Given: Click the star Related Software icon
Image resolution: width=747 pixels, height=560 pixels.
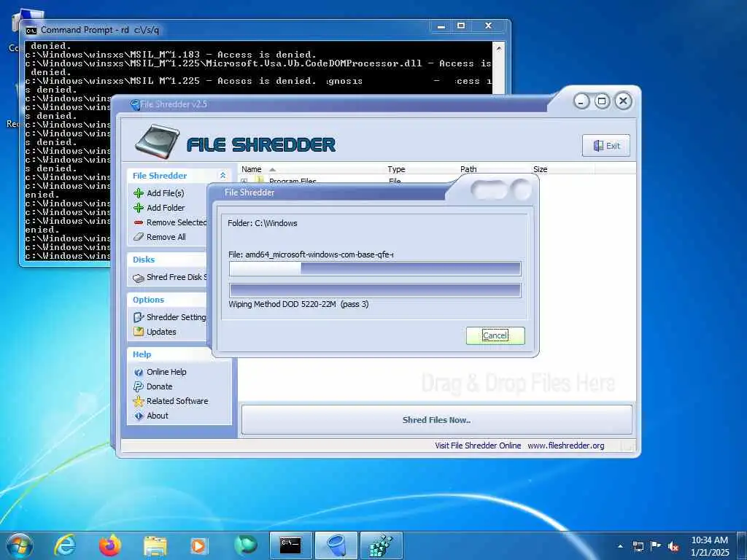Looking at the screenshot, I should point(139,401).
